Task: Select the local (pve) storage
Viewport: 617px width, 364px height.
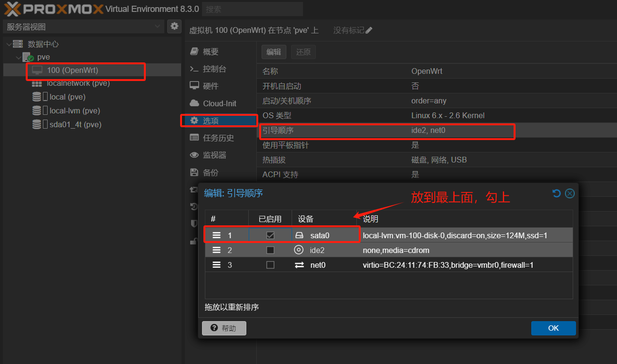Action: click(x=68, y=97)
